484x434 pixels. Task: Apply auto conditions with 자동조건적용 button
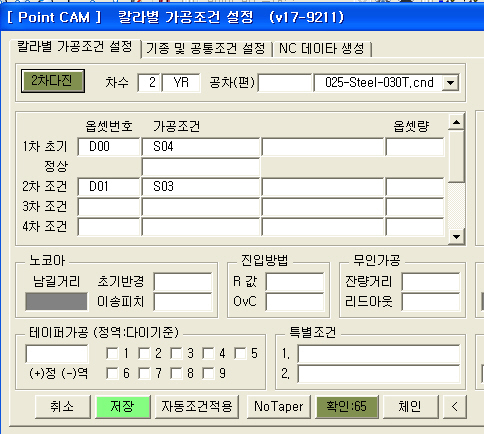point(197,407)
